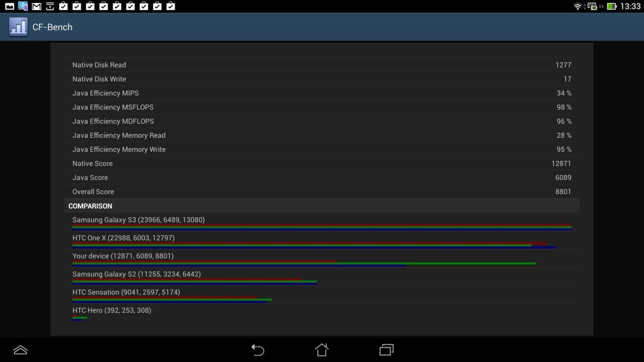Tap the 13:33 clock in status bar
The image size is (644, 362).
[x=630, y=6]
